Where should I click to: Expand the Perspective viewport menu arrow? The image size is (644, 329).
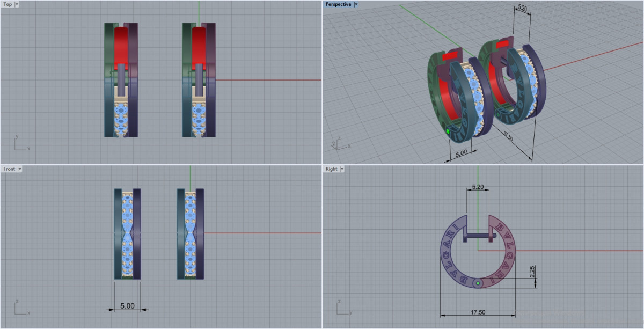coord(356,4)
